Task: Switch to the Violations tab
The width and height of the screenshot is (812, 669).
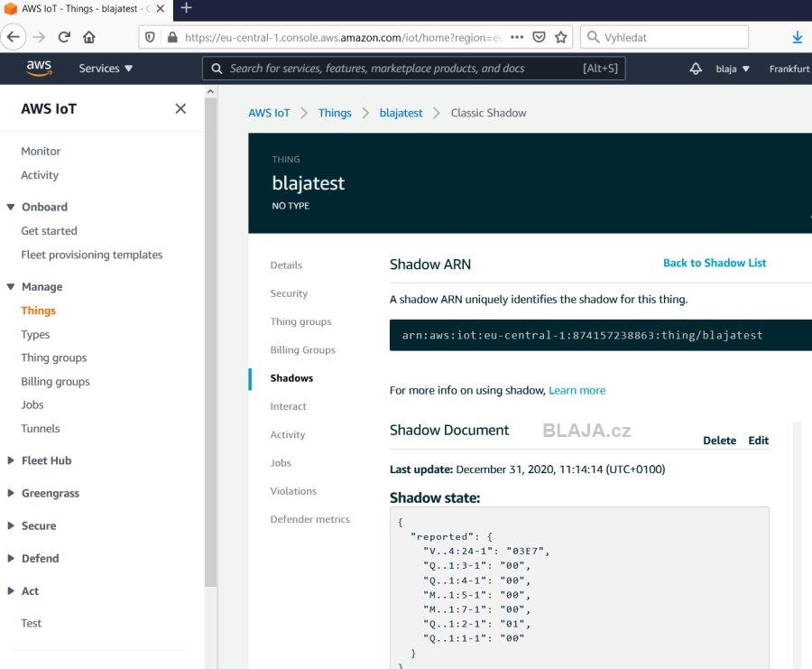Action: pos(293,491)
